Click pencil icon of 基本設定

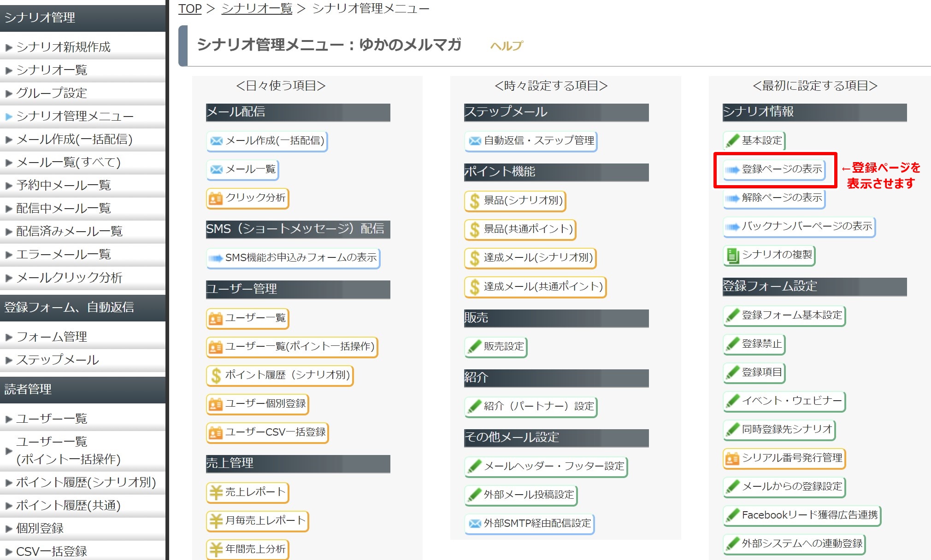click(732, 141)
